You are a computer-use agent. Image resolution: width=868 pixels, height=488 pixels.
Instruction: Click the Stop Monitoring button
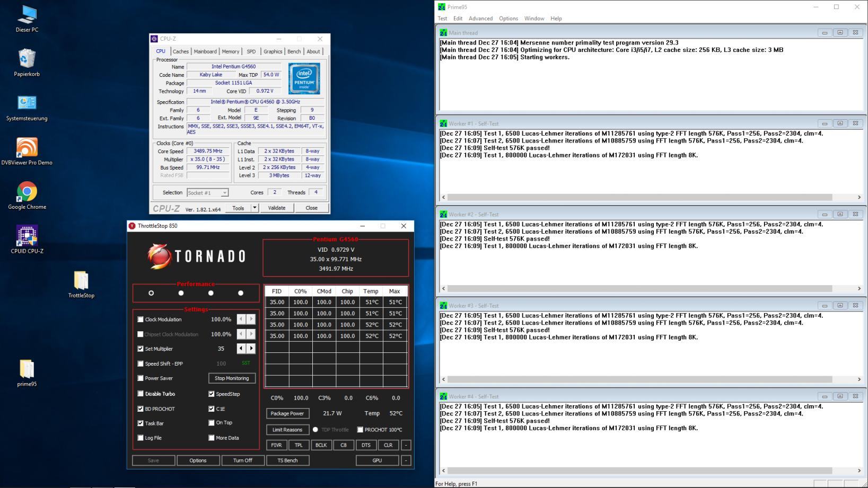point(232,378)
